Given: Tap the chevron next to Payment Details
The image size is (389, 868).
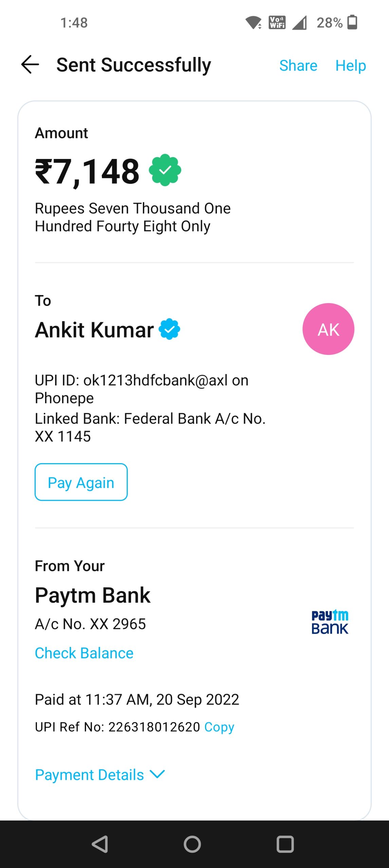Looking at the screenshot, I should [x=157, y=774].
